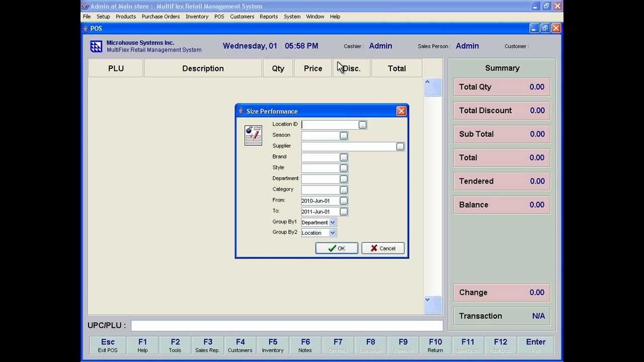
Task: Open the Setup menu
Action: click(103, 17)
